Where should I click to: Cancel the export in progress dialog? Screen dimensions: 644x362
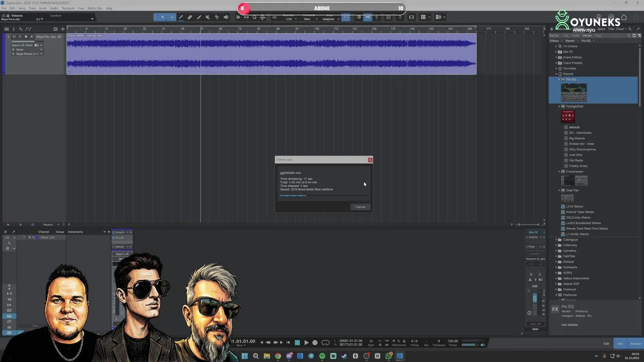[360, 207]
